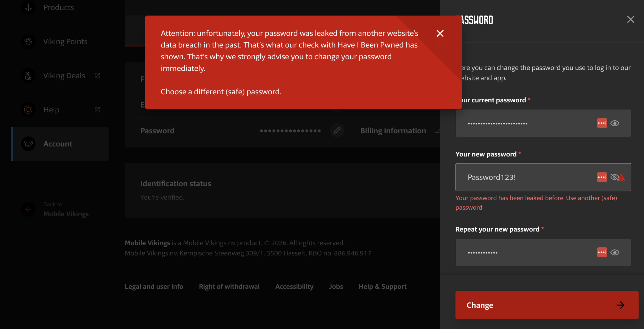Screen dimensions: 644x329
Task: Click password manager icon in current password field
Action: click(x=602, y=123)
